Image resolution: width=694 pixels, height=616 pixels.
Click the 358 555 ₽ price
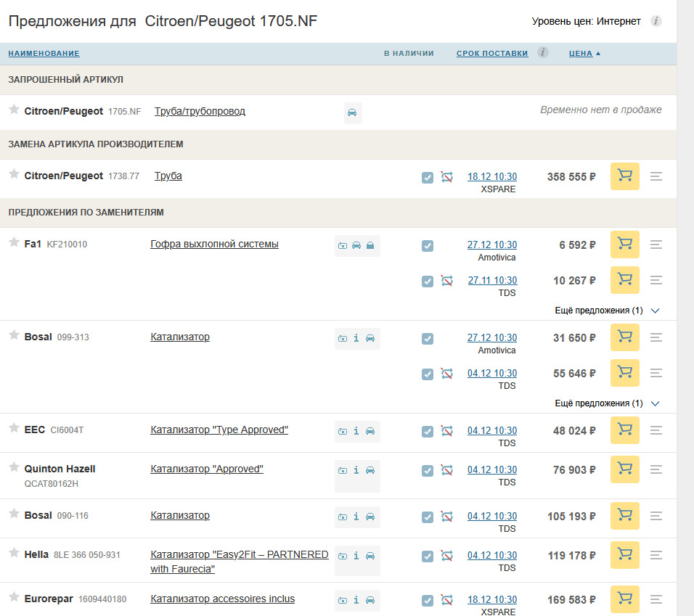pyautogui.click(x=571, y=177)
